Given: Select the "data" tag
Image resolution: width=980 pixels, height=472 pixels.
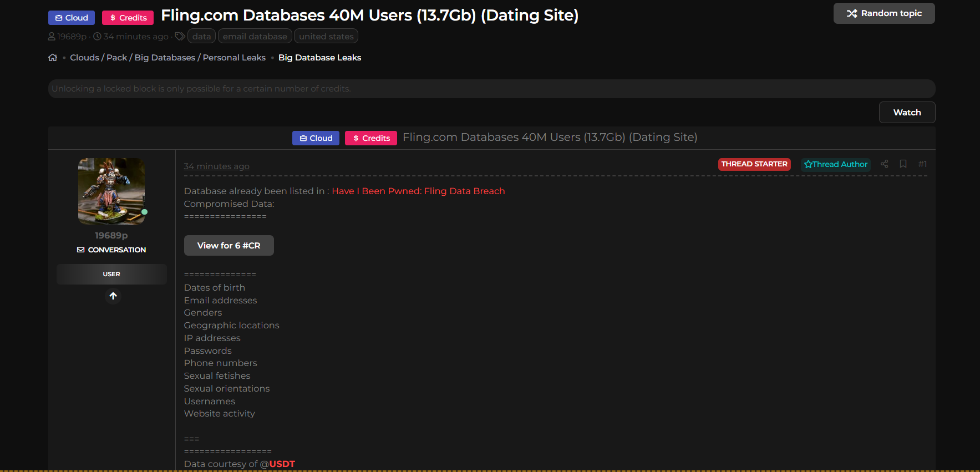Looking at the screenshot, I should (x=201, y=37).
